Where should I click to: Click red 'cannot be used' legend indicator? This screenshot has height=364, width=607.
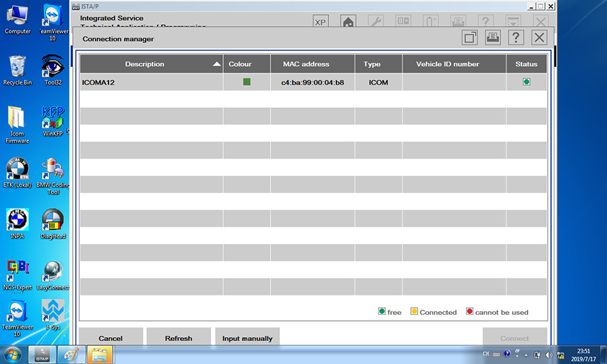pos(469,311)
